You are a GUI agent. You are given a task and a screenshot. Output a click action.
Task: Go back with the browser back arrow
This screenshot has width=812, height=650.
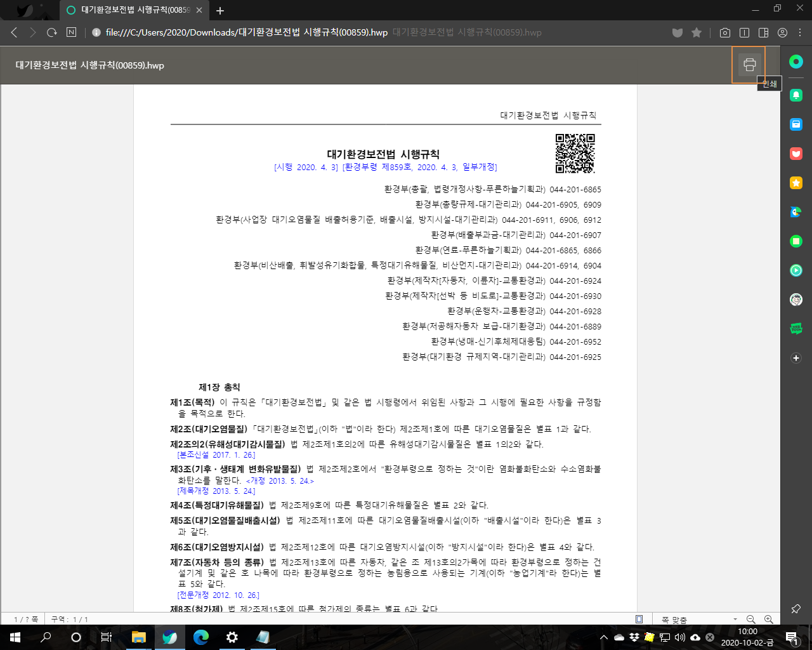[x=14, y=32]
